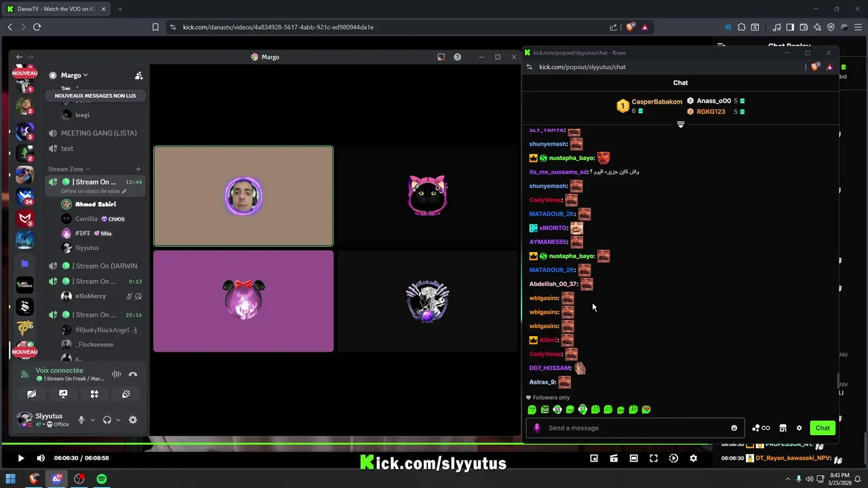Open Spotify from the Windows taskbar
Image resolution: width=868 pixels, height=488 pixels.
tap(102, 479)
